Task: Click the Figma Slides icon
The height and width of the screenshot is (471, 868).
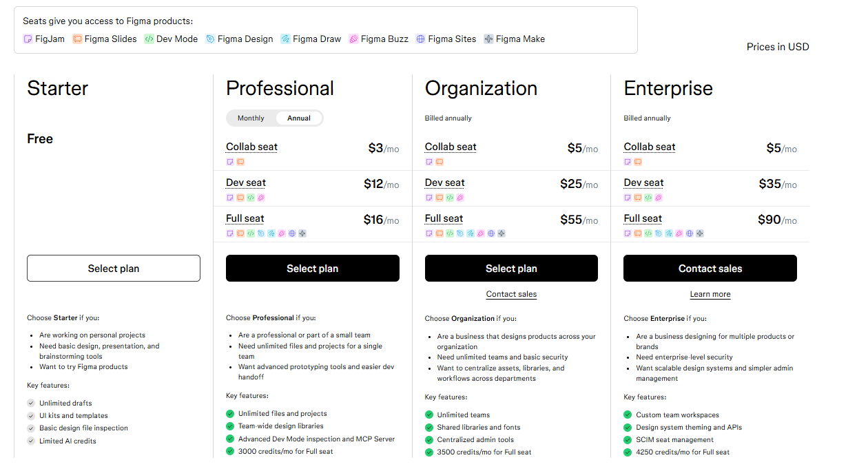Action: pyautogui.click(x=77, y=39)
